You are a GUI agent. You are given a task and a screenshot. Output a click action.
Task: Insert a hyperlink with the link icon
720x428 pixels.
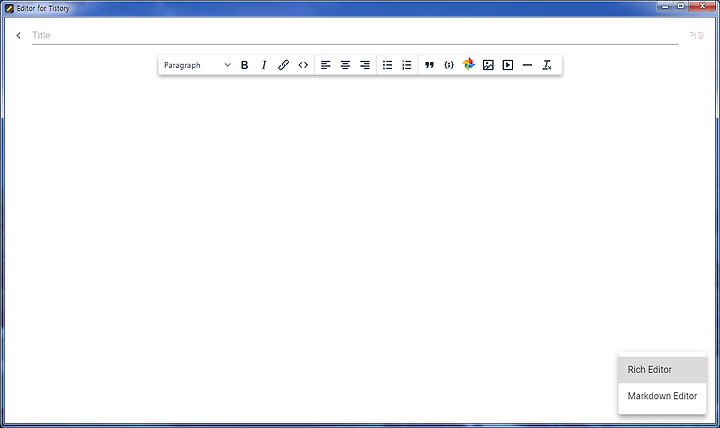click(283, 65)
